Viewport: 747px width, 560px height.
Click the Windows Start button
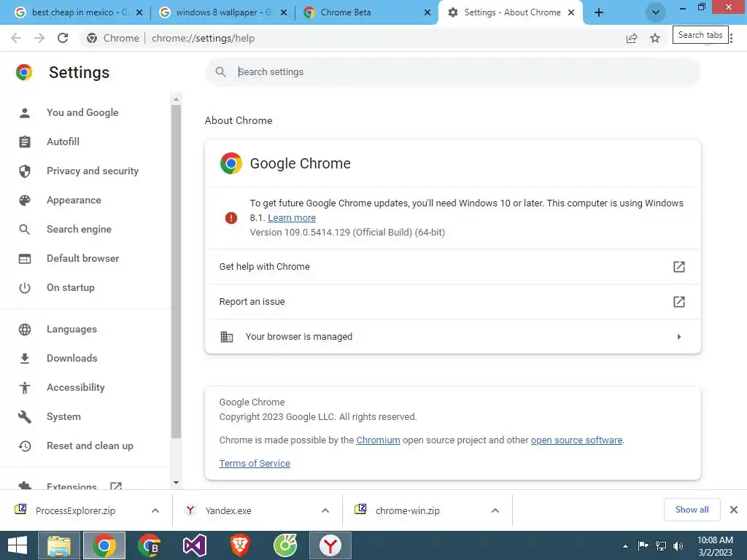(x=18, y=545)
